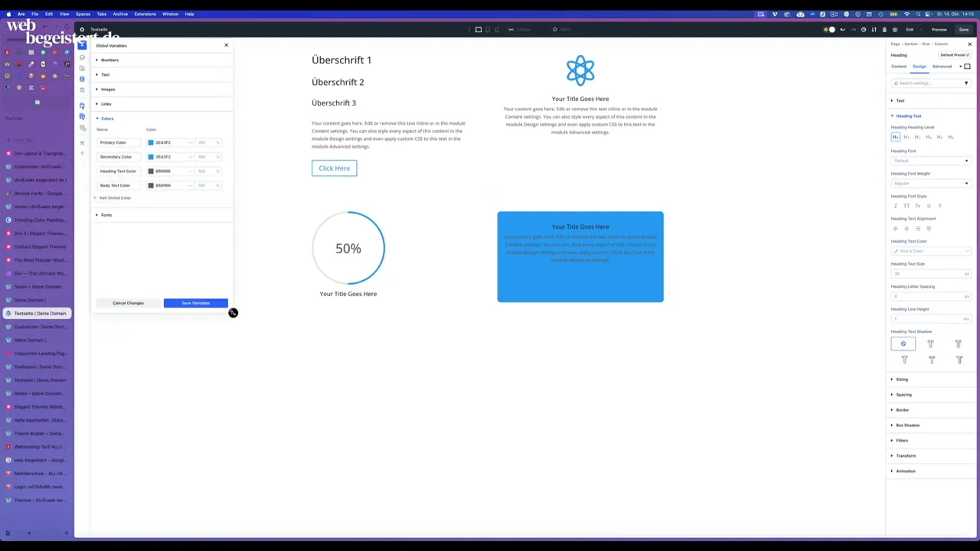Click the trash icon in top bar
The image size is (980, 551).
884,30
